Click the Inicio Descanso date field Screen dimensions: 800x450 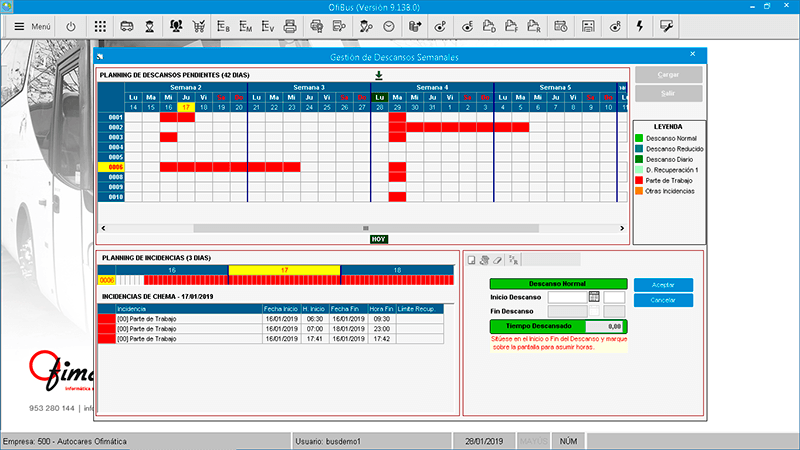pyautogui.click(x=566, y=297)
